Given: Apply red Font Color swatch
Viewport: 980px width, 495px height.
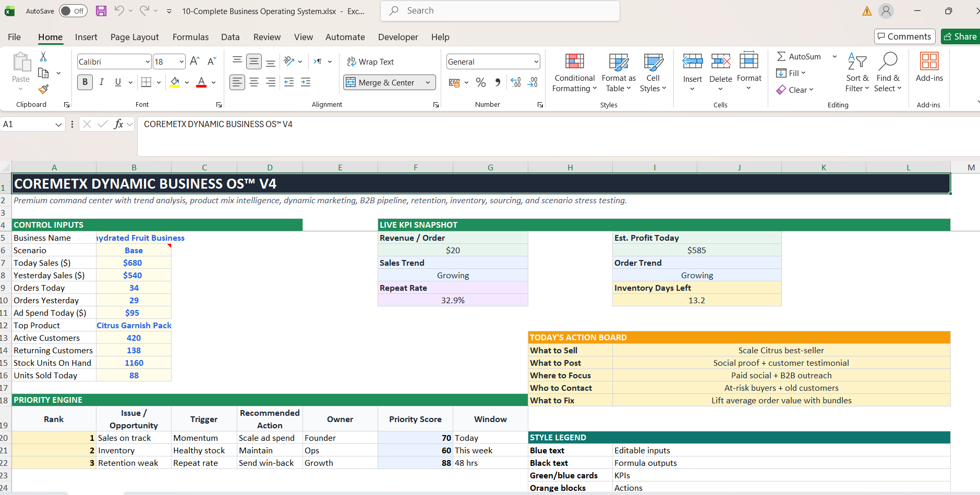Looking at the screenshot, I should [x=201, y=82].
